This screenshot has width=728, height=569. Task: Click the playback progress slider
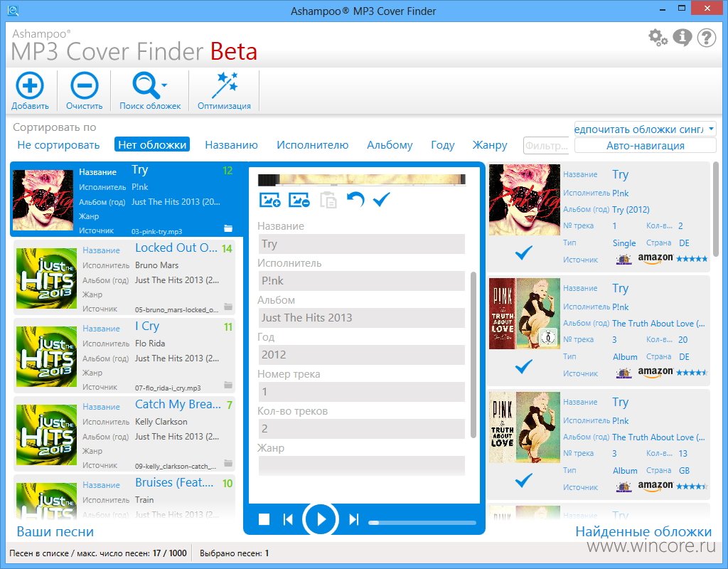point(422,523)
